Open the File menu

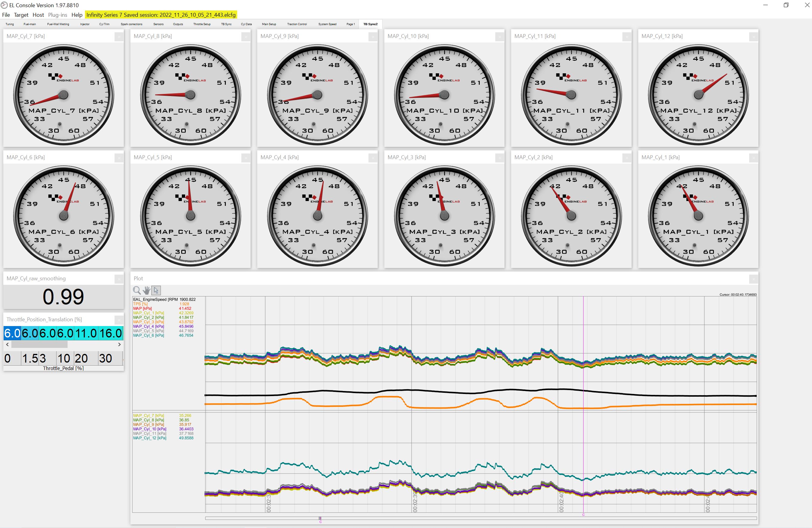pos(6,15)
